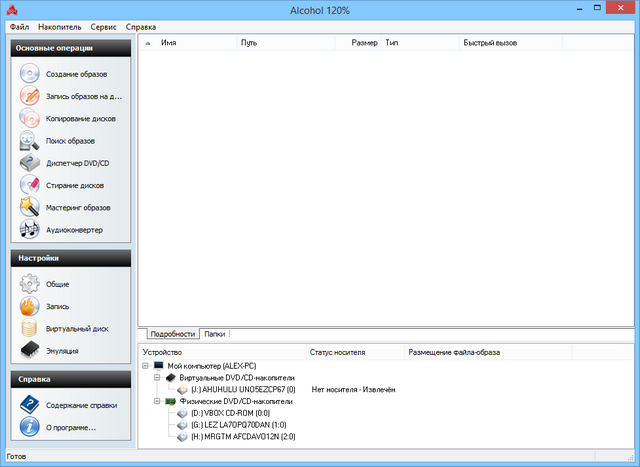The width and height of the screenshot is (640, 467).
Task: Sort image list by Размер column
Action: pyautogui.click(x=363, y=44)
